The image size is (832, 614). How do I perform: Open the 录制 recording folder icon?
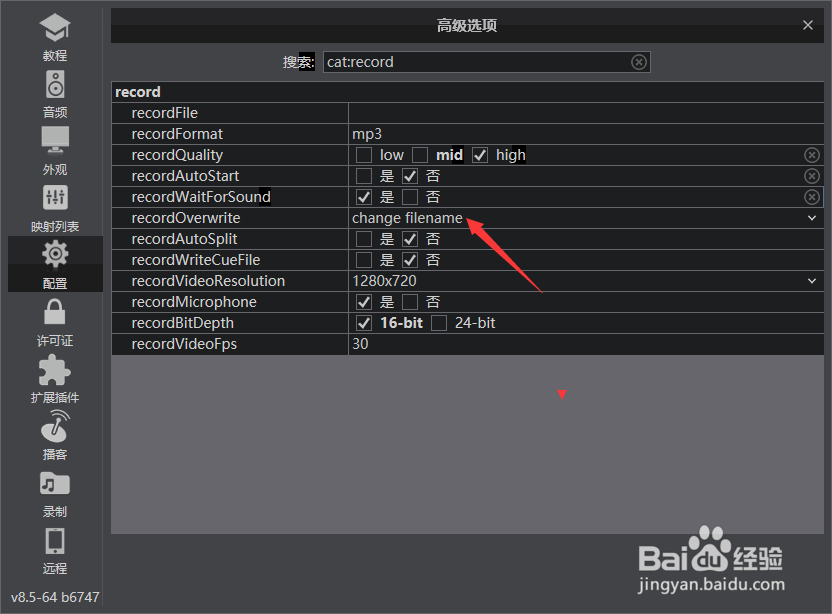55,483
